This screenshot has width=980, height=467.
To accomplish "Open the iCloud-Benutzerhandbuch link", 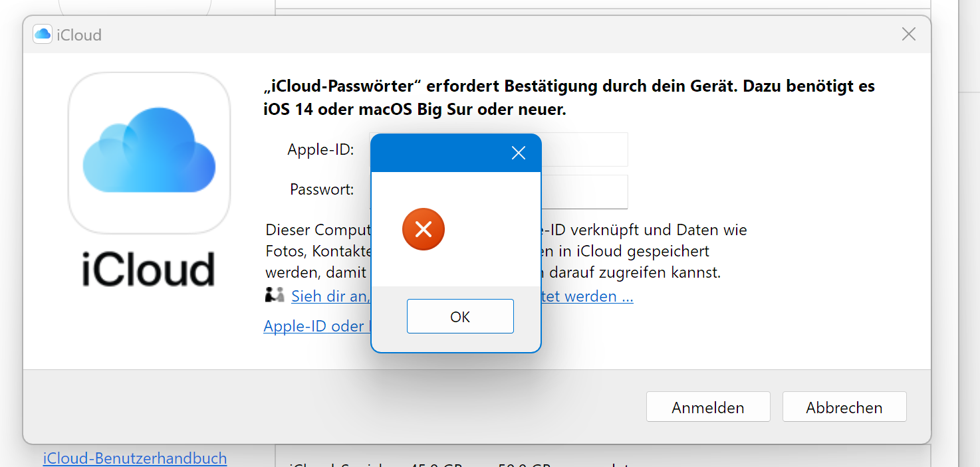I will pyautogui.click(x=135, y=458).
